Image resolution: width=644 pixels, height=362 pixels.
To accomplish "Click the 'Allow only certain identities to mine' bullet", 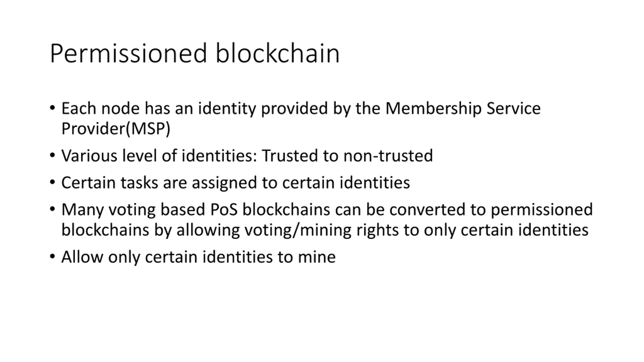I will (x=198, y=257).
